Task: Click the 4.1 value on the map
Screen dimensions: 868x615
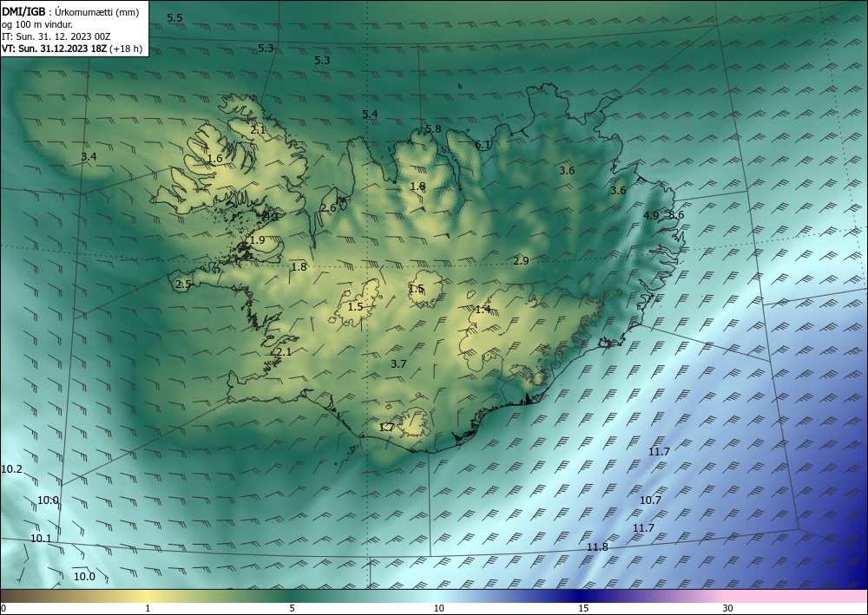Action: tap(271, 217)
